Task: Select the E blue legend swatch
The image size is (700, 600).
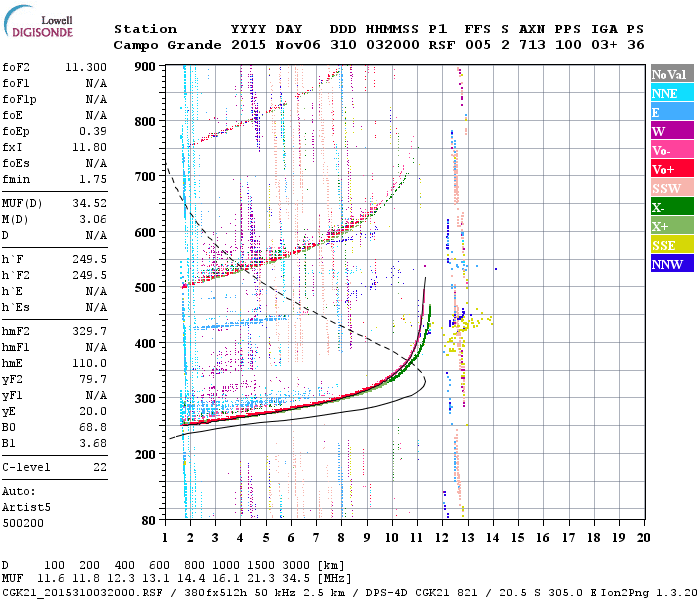Action: point(672,112)
